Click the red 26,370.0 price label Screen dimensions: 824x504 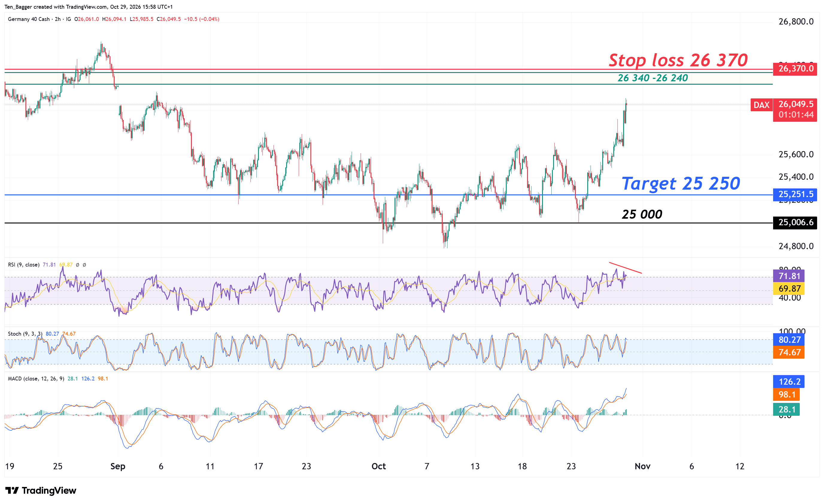coord(795,68)
